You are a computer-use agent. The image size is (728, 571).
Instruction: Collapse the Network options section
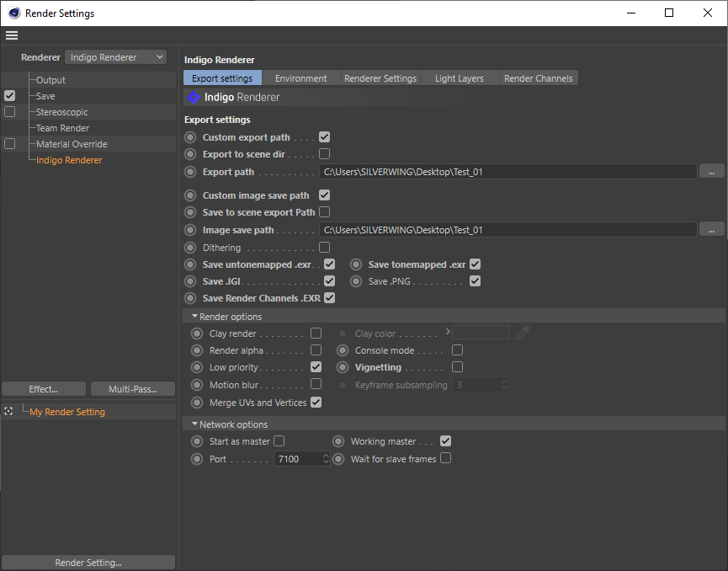[x=195, y=424]
